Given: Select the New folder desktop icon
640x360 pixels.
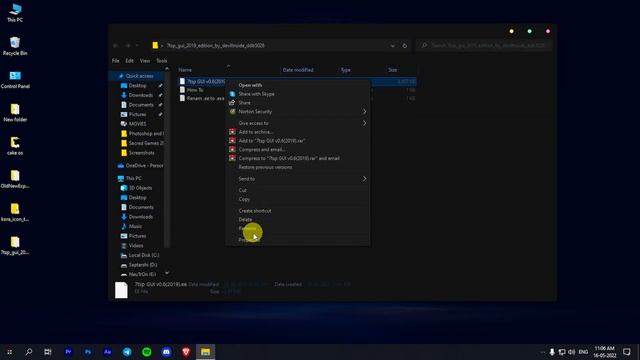Looking at the screenshot, I should coord(15,113).
